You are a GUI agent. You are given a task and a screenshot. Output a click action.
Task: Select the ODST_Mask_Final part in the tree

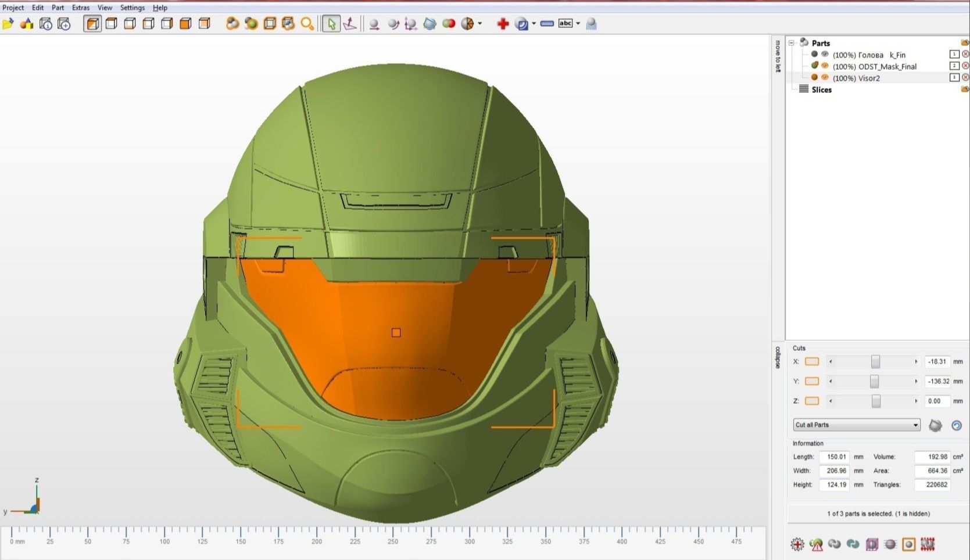click(874, 66)
